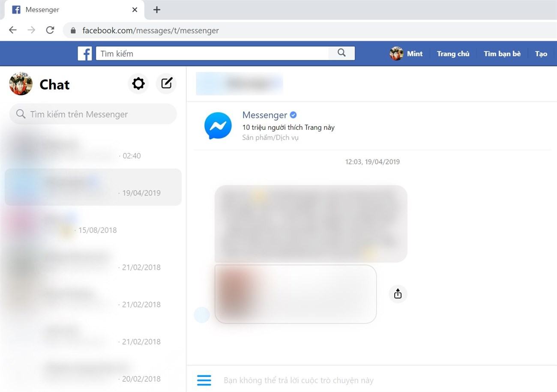The height and width of the screenshot is (392, 557).
Task: Click the Tìm kiếm trên Messenger field
Action: pos(93,114)
